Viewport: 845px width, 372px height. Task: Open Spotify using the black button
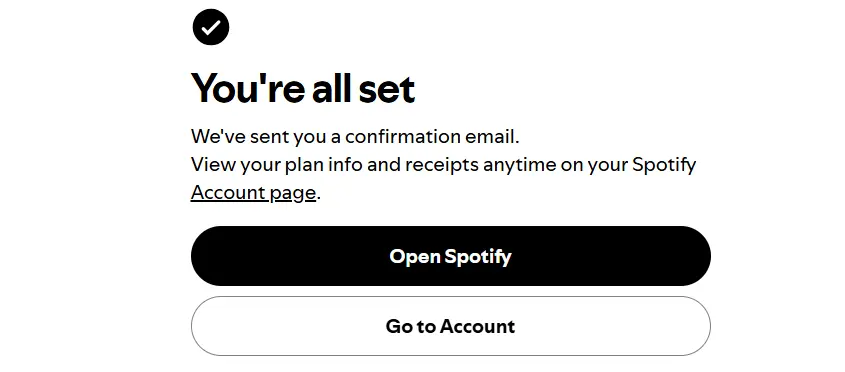451,256
